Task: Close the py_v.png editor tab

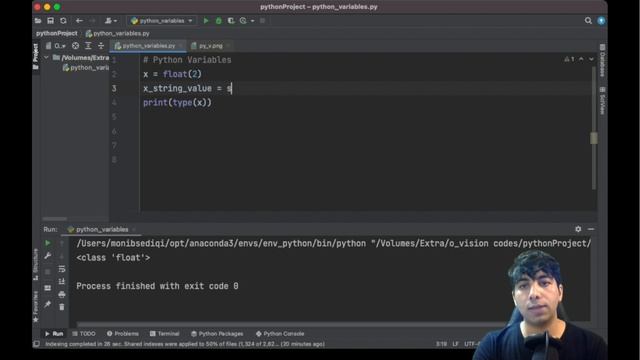Action: coord(228,46)
